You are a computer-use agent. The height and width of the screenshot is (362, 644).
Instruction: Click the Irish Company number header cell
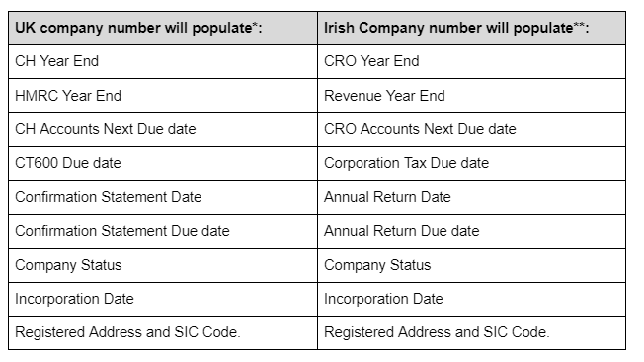(x=471, y=28)
